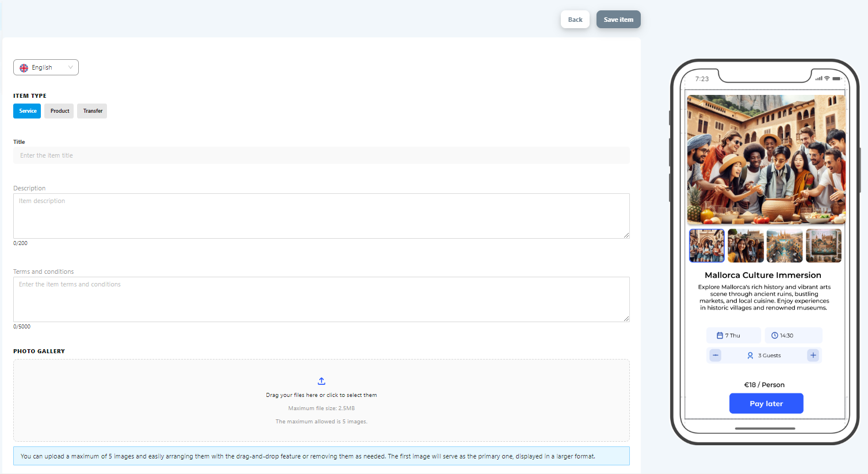Screen dimensions: 868x474
Task: Click the 7:23 time in phone preview
Action: tap(702, 79)
